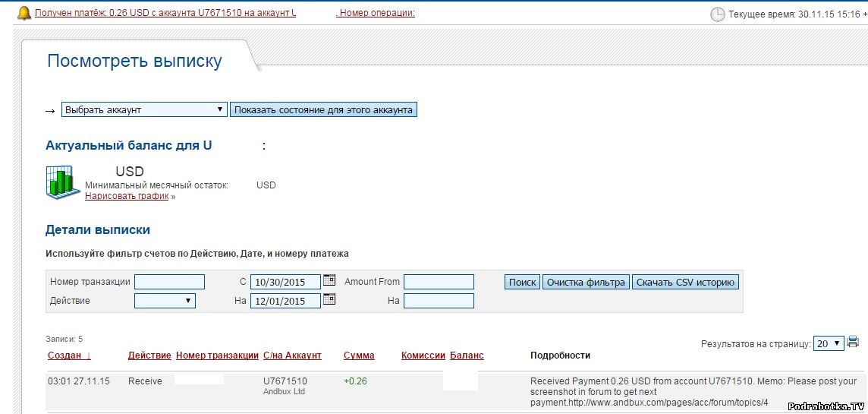Click the 'Номер операции' link at top
Viewport: 868px width, 414px height.
tap(377, 13)
